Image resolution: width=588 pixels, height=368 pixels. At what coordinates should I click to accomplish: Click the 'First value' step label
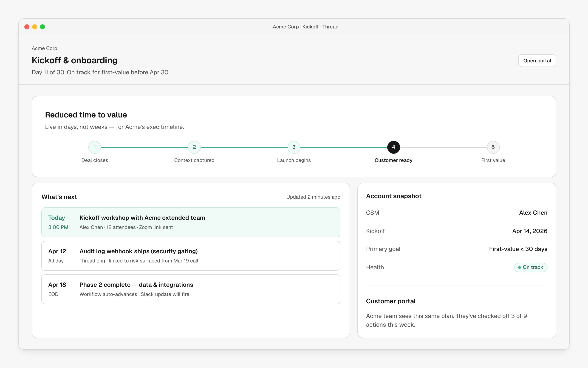pyautogui.click(x=493, y=160)
